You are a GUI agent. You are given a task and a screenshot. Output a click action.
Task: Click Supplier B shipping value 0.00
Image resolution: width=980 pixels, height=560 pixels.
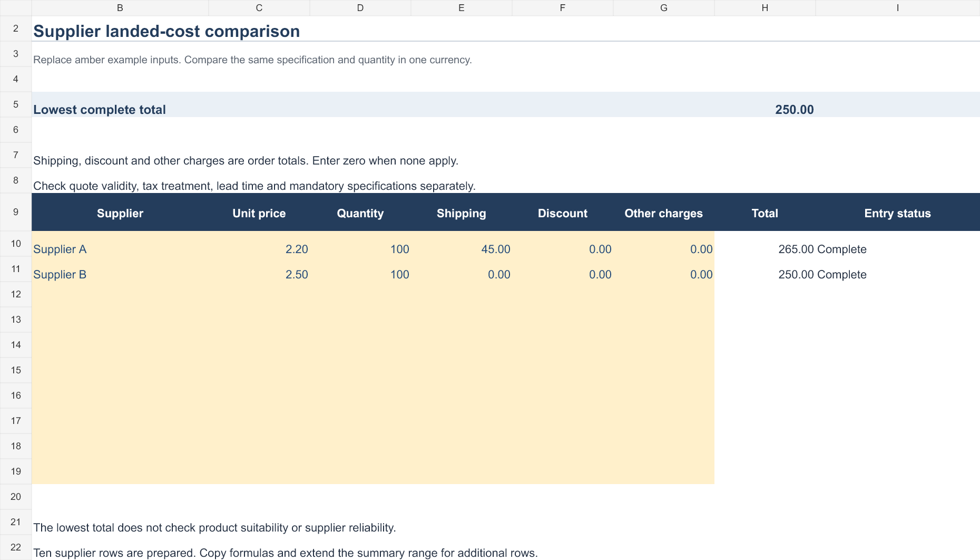pos(462,269)
